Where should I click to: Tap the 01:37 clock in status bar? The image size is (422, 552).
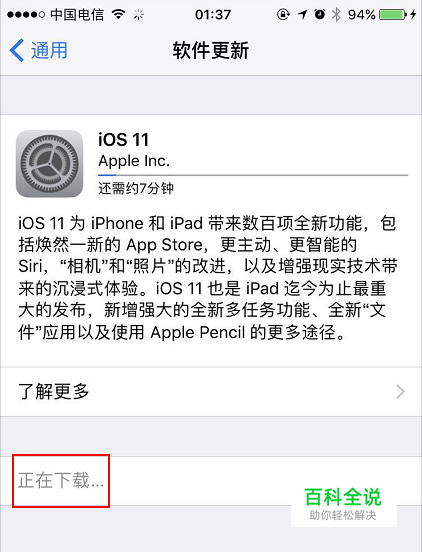point(213,14)
